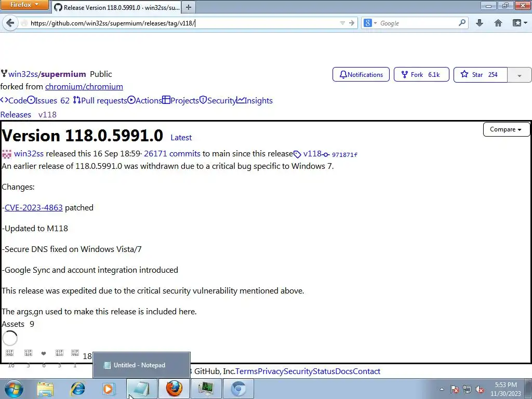Switch to the Projects tab
Viewport: 532px width, 399px height.
point(180,100)
